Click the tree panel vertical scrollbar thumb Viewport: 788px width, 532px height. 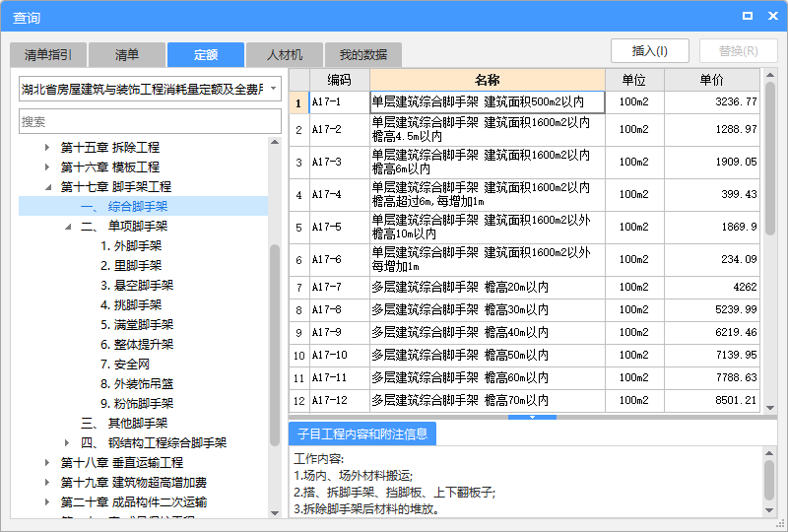point(275,345)
